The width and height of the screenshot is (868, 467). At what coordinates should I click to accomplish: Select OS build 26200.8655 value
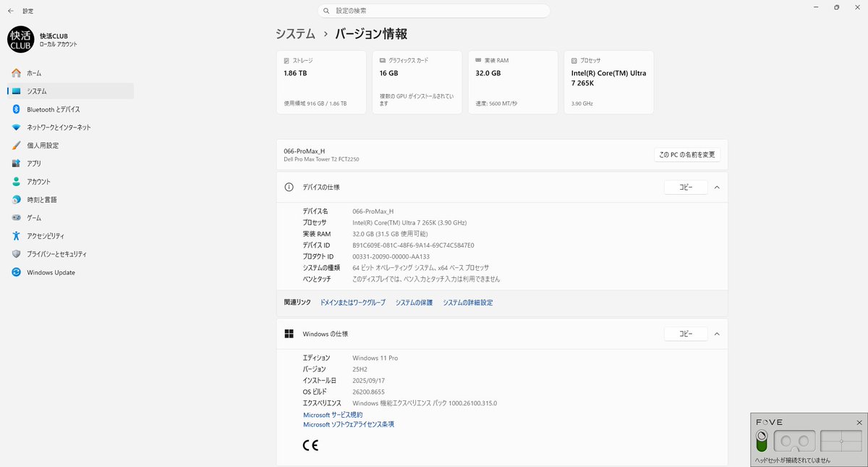[x=369, y=392]
